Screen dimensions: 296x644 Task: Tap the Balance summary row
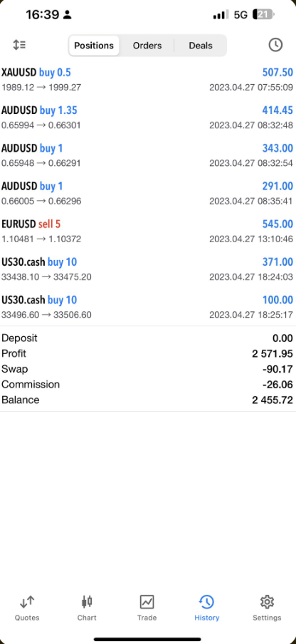(x=148, y=400)
